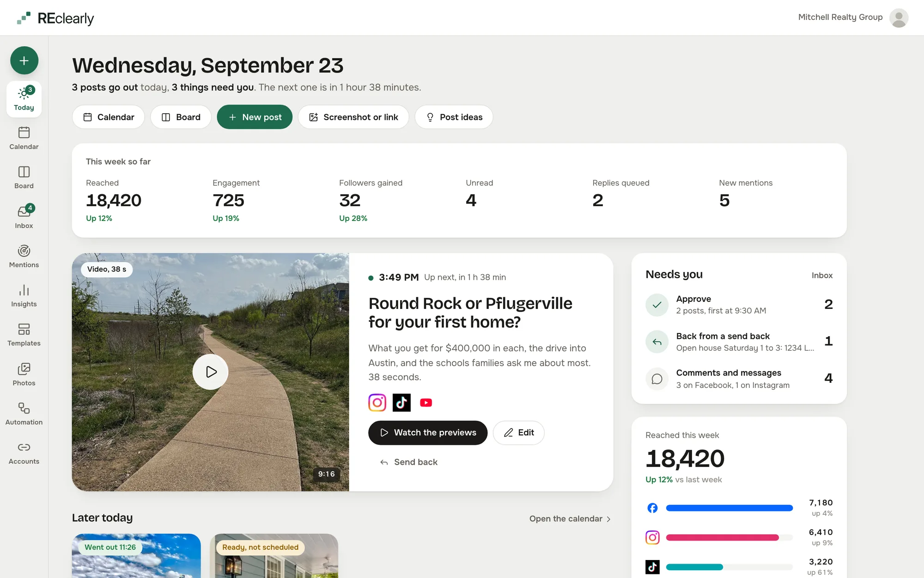This screenshot has width=924, height=578.
Task: Play the video preview of the path
Action: click(210, 372)
